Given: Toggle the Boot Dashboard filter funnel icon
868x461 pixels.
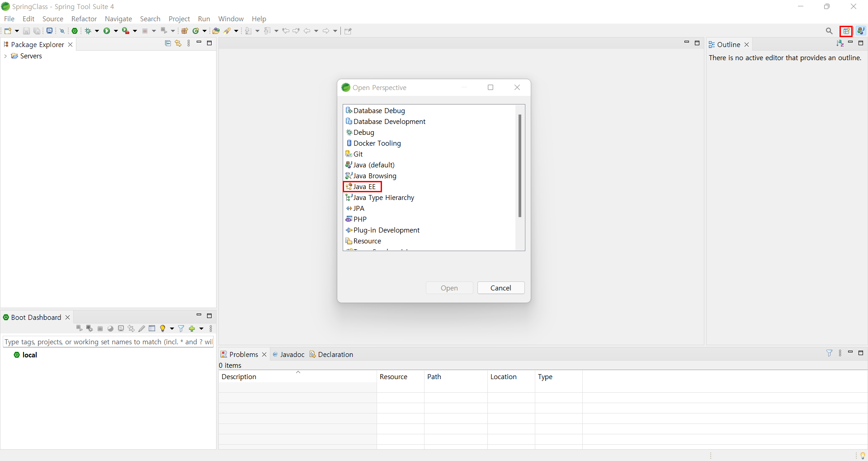Looking at the screenshot, I should point(181,328).
